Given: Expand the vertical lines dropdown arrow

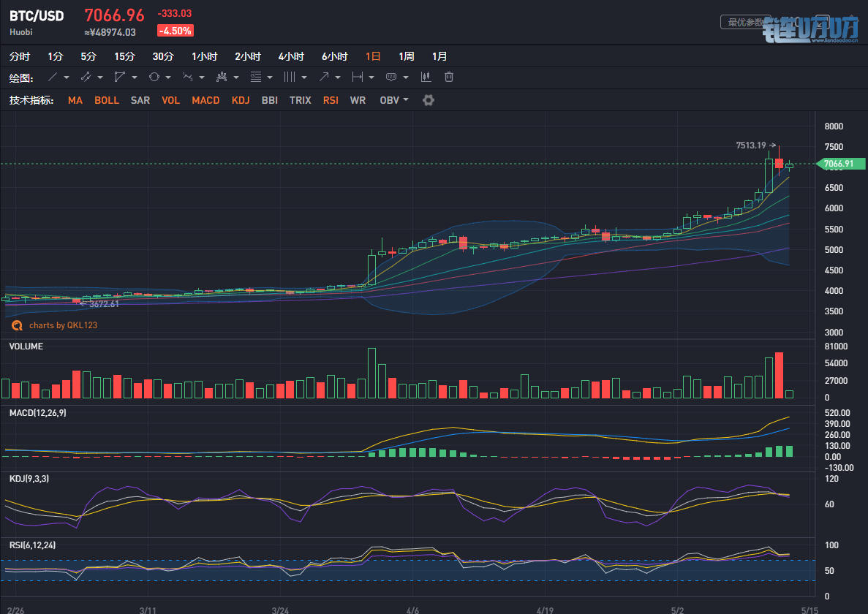Looking at the screenshot, I should pos(304,77).
